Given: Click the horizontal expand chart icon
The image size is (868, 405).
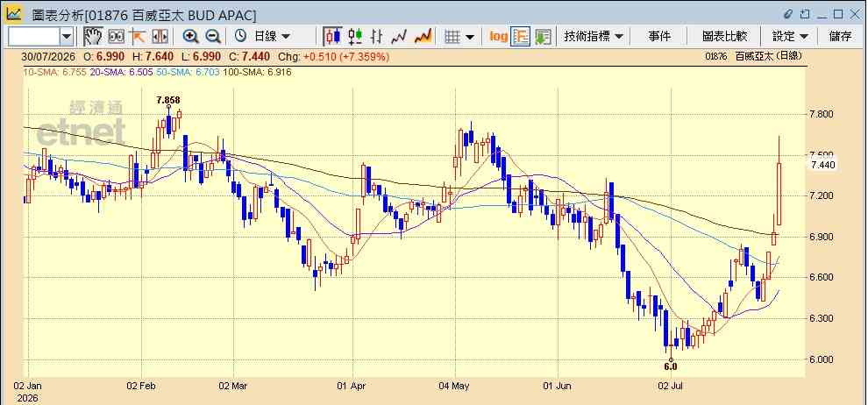Looking at the screenshot, I should [160, 37].
